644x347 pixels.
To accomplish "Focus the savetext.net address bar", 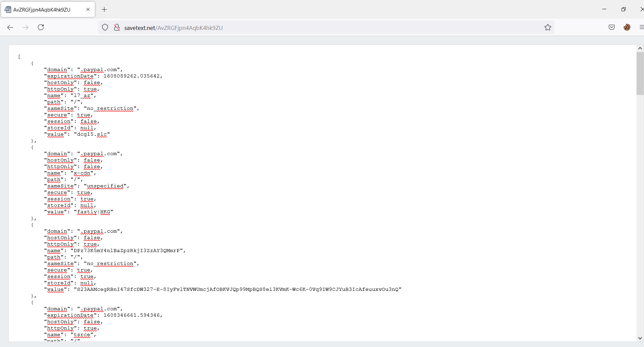I will [x=306, y=28].
